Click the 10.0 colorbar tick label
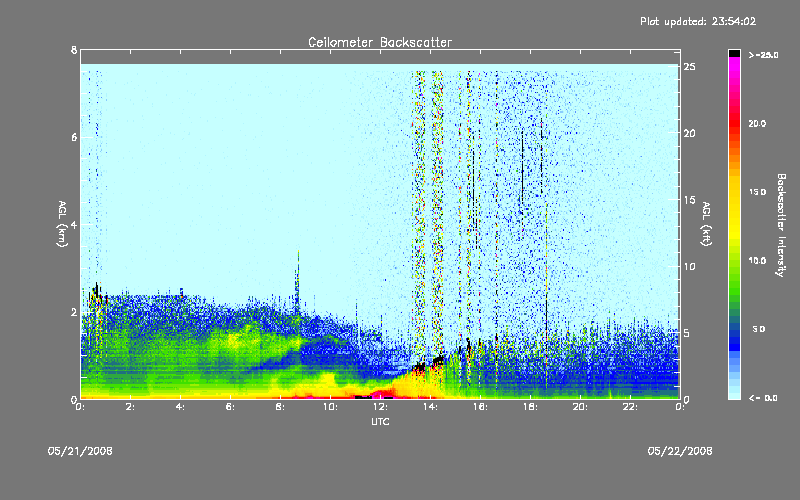This screenshot has height=500, width=800. click(x=757, y=261)
